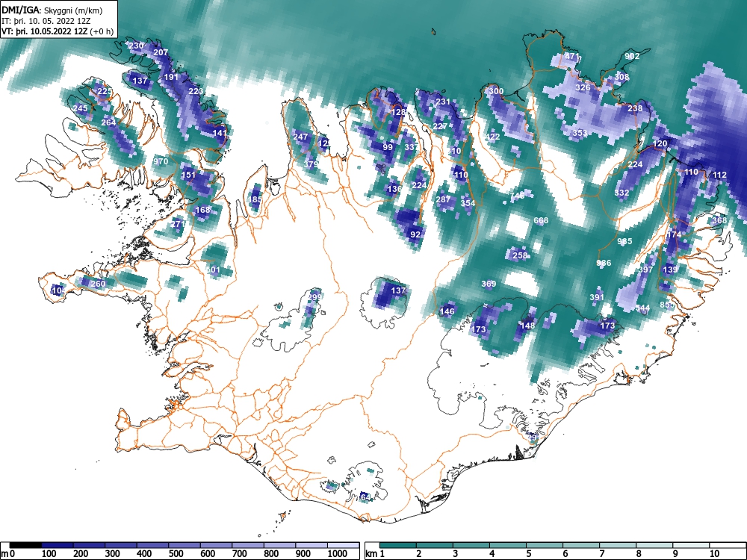Click the visibility value 230 in Westfjords

click(136, 46)
